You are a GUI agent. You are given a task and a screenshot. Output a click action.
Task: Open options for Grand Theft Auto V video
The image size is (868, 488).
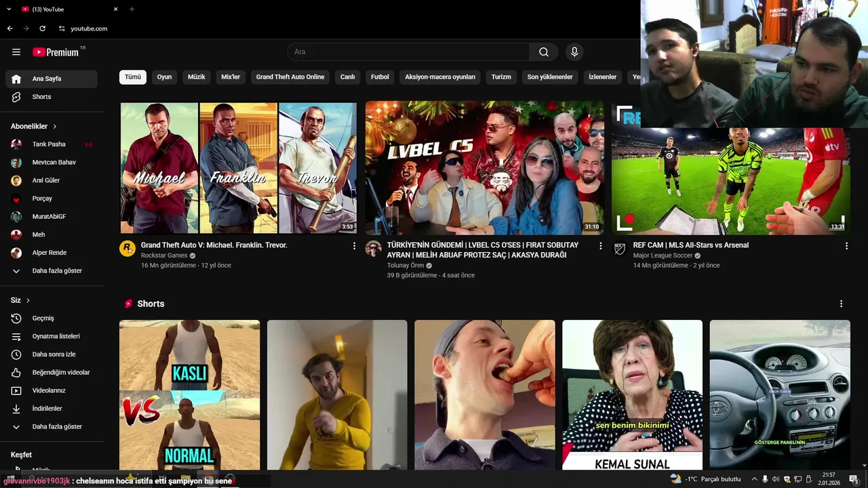pos(354,246)
